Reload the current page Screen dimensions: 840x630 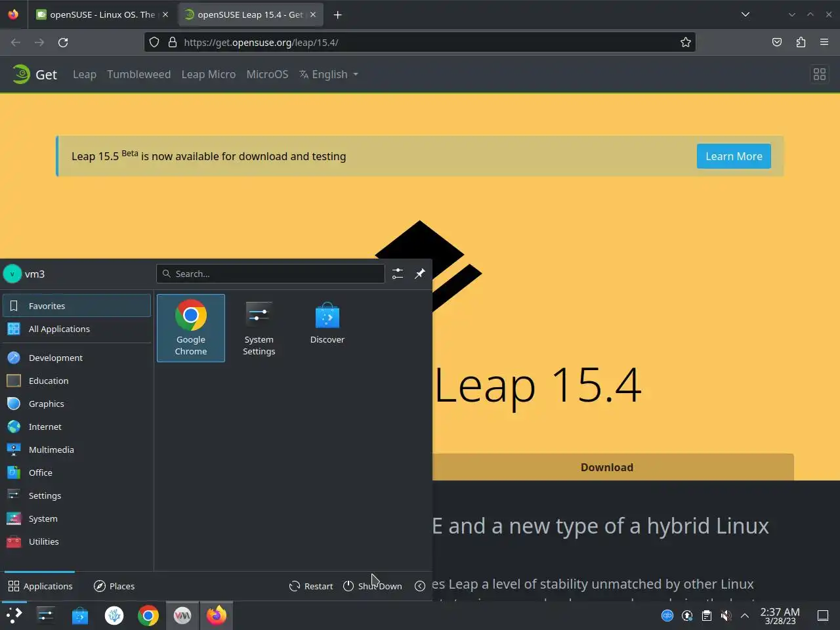tap(63, 42)
